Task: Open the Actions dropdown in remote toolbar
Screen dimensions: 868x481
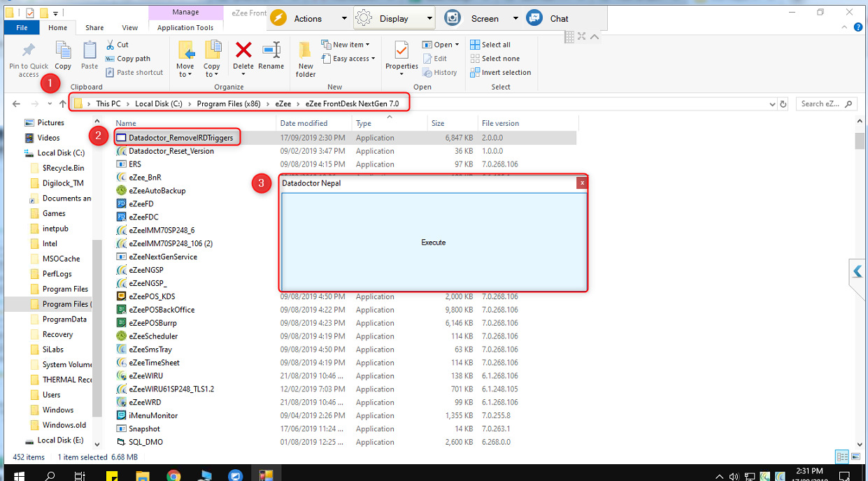Action: pyautogui.click(x=344, y=18)
